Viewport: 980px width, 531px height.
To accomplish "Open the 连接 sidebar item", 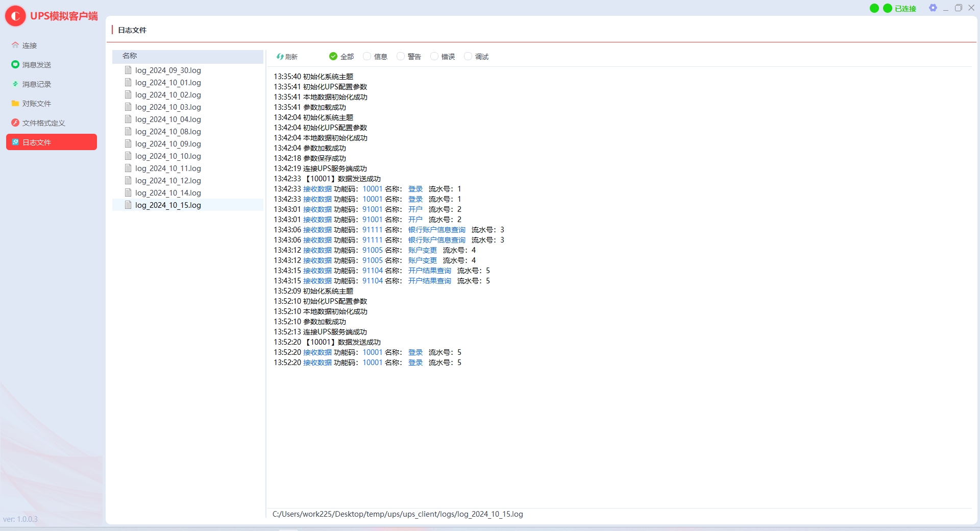I will click(52, 45).
